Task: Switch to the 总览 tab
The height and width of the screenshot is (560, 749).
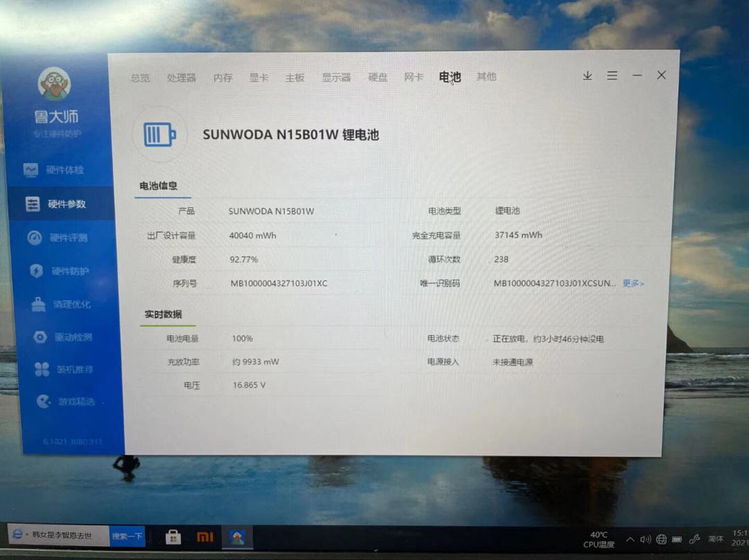Action: click(140, 78)
